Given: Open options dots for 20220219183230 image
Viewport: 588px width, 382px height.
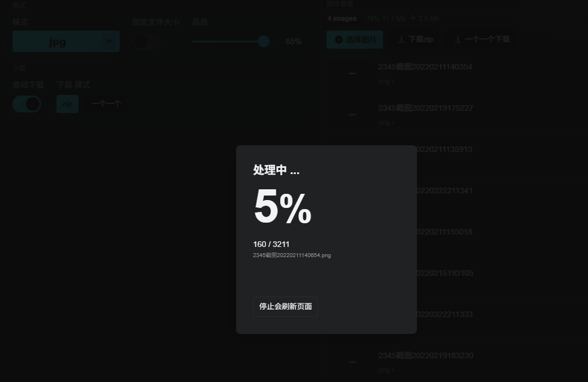Looking at the screenshot, I should [x=352, y=362].
